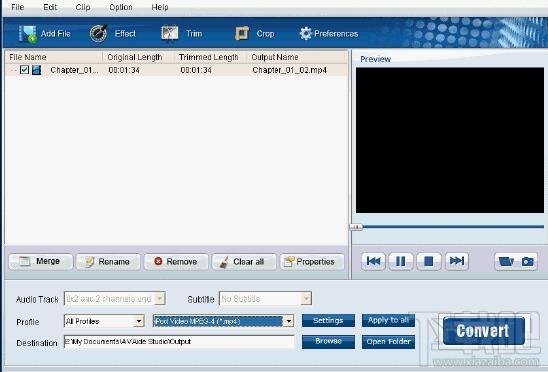Start conversion with the Convert button
The image size is (548, 372).
(484, 331)
